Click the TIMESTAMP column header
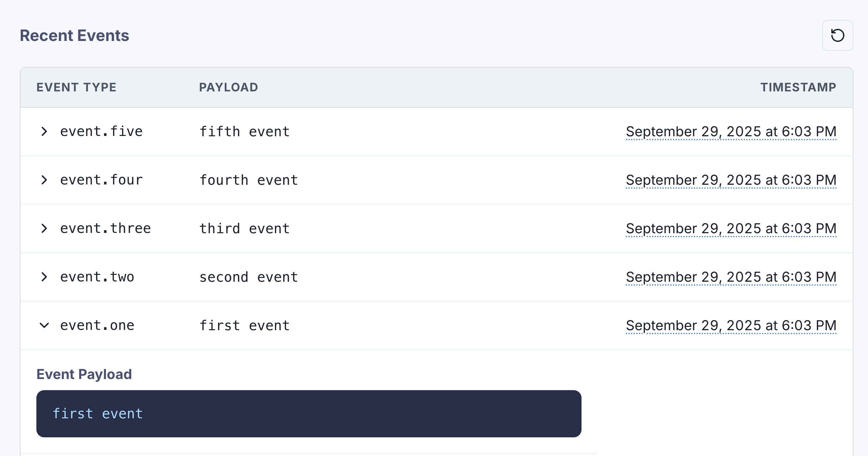868x456 pixels. [798, 87]
